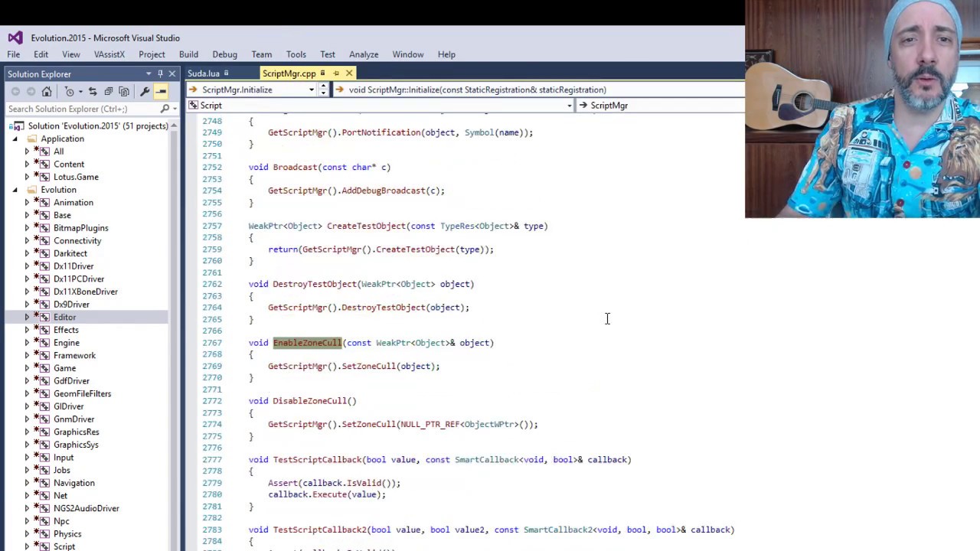This screenshot has width=980, height=551.
Task: Select the Solution 'Evolution.2015' root node
Action: 98,126
